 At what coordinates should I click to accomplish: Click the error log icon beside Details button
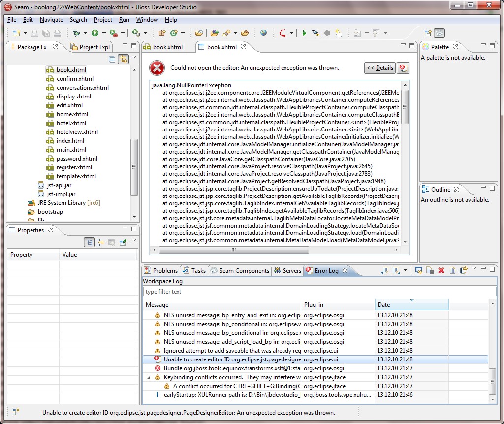(x=403, y=68)
